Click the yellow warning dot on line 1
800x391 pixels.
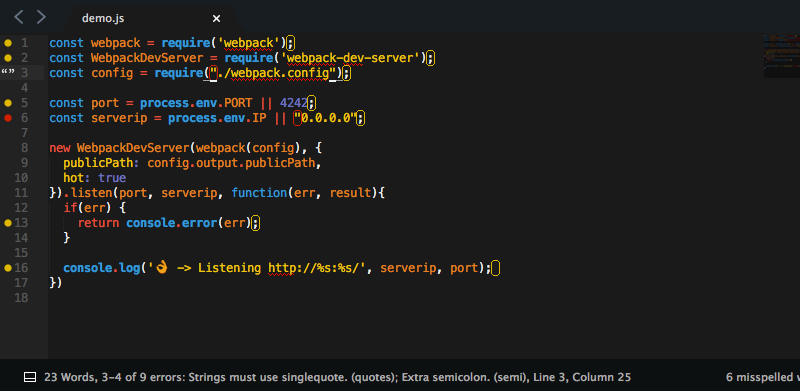tap(8, 43)
